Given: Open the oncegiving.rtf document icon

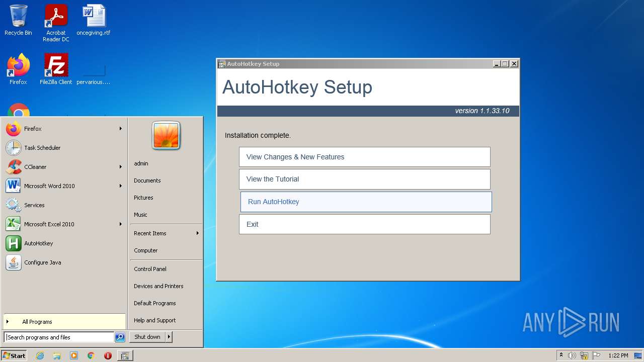Looking at the screenshot, I should pyautogui.click(x=94, y=20).
